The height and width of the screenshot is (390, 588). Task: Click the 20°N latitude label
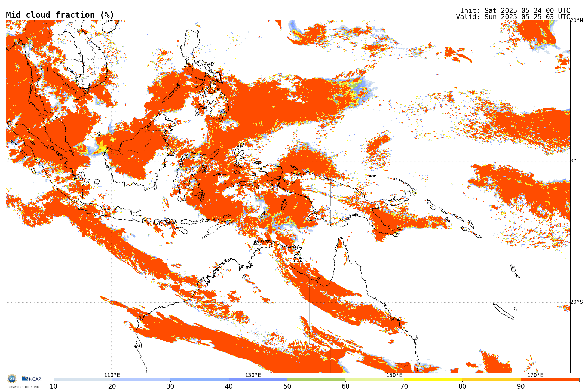tap(577, 20)
